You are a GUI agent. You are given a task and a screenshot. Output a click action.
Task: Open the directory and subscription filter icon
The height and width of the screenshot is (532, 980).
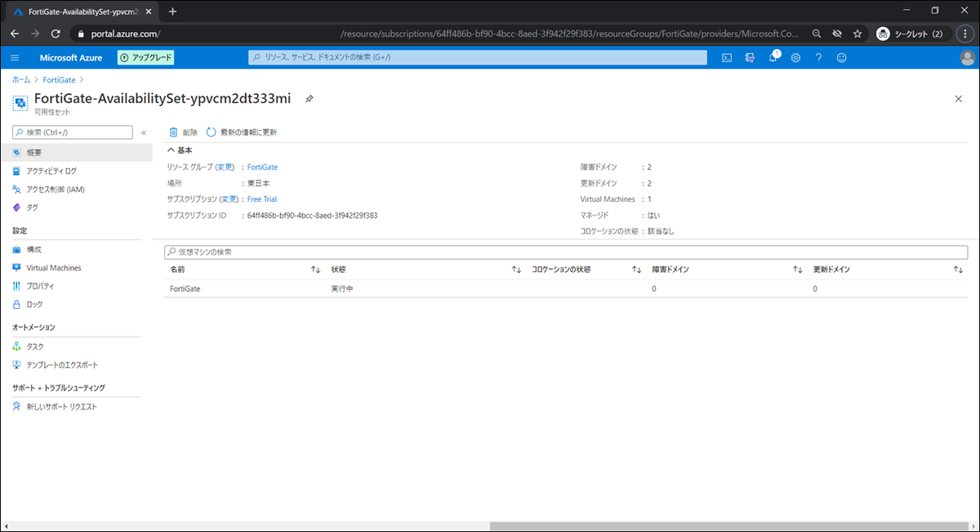(750, 57)
